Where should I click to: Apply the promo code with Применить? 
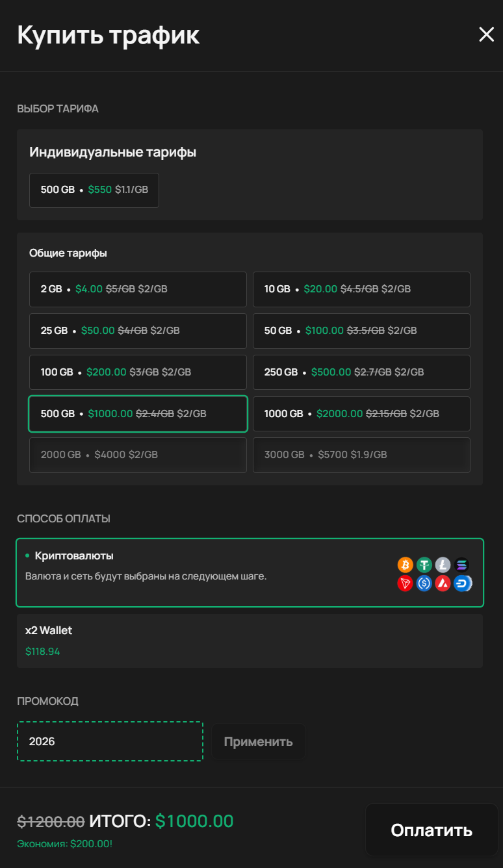[259, 741]
